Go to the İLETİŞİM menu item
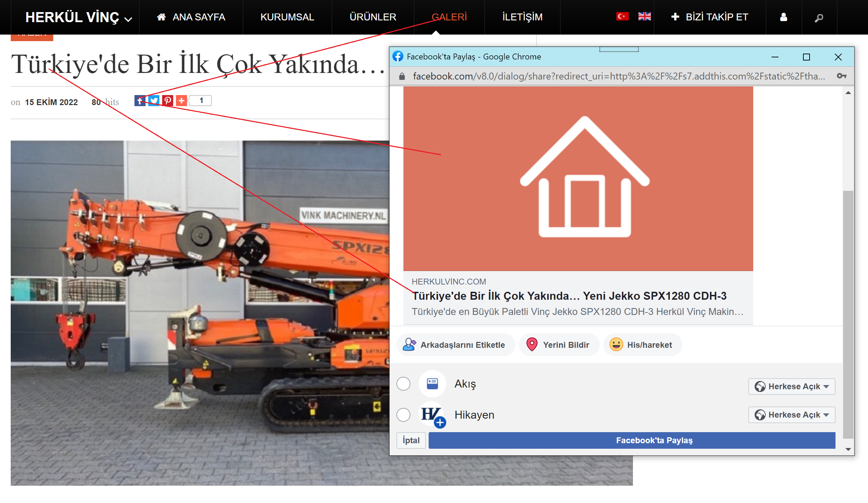868x503 pixels. (x=522, y=17)
